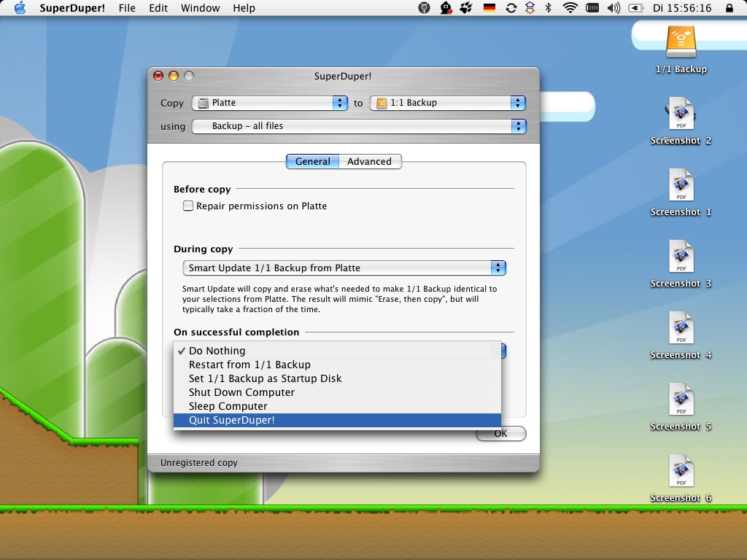
Task: Click the lock icon in menu bar
Action: click(729, 8)
